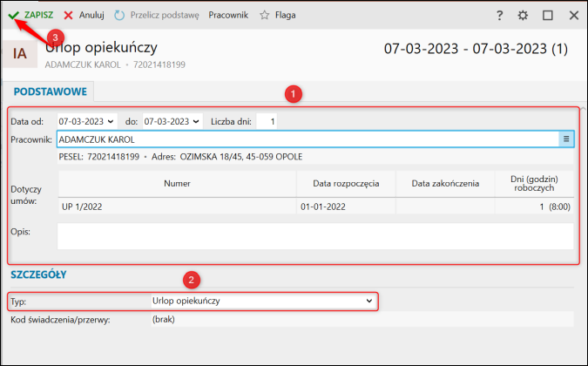
Task: Click the Urlop opiekuńczy title heading
Action: tap(101, 48)
